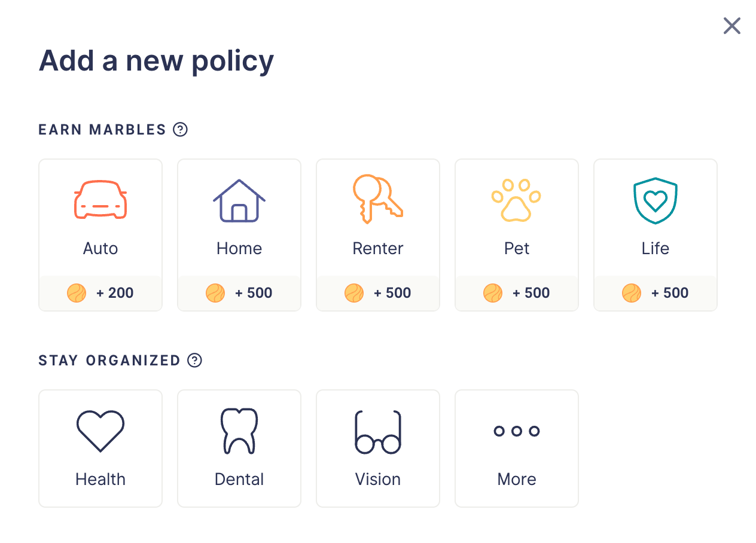756x543 pixels.
Task: Click the Health label text
Action: [x=100, y=479]
